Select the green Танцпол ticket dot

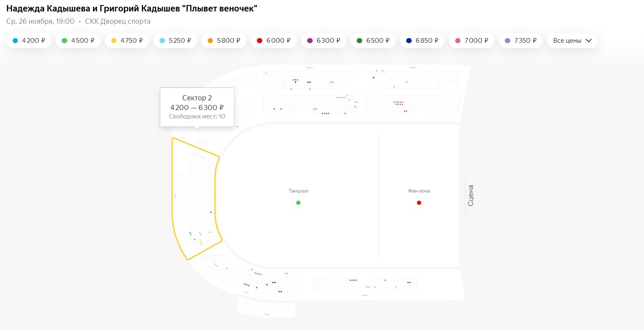click(x=298, y=203)
